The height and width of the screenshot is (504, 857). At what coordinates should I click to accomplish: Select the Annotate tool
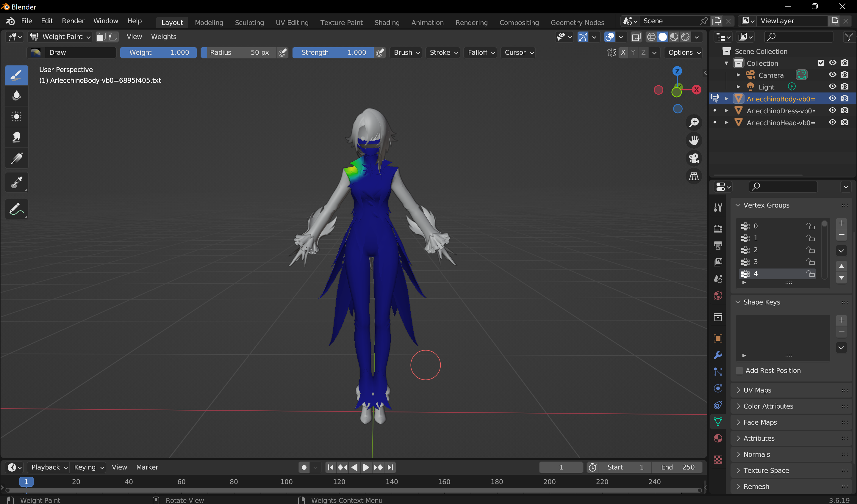click(16, 209)
